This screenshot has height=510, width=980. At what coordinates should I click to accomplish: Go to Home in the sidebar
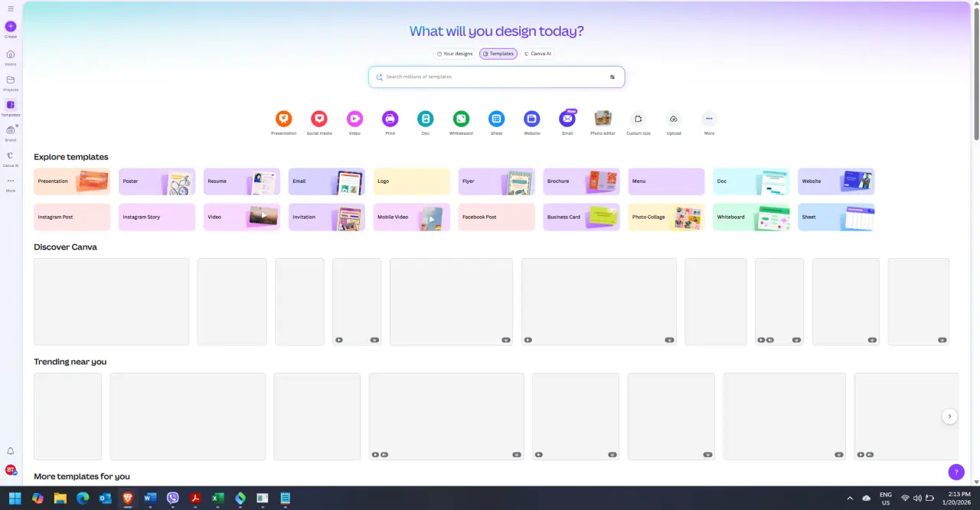click(x=10, y=54)
